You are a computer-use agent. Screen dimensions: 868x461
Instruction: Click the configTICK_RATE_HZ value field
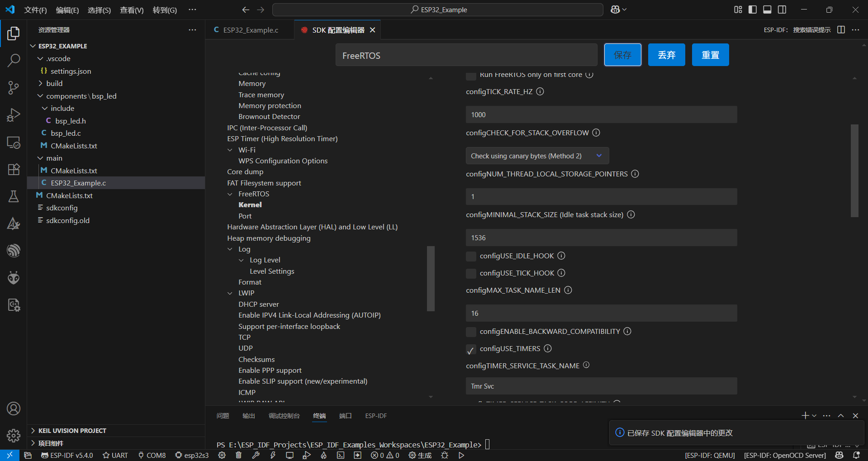[601, 114]
